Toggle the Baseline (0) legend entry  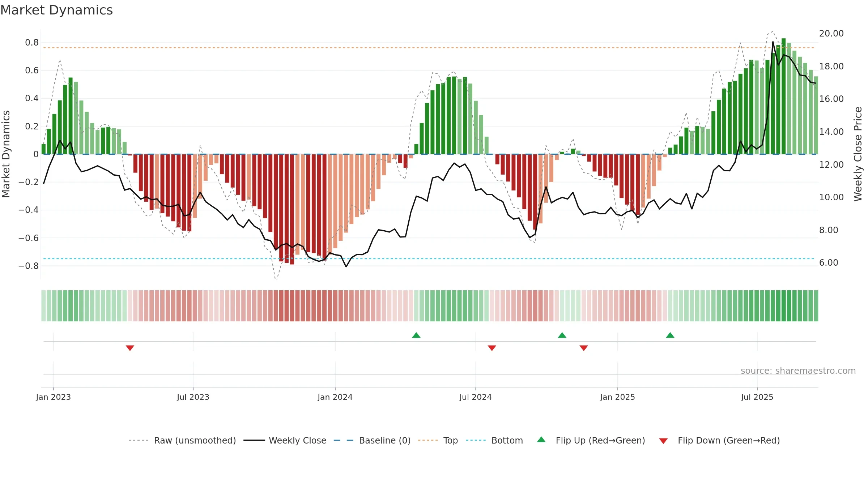tap(372, 440)
